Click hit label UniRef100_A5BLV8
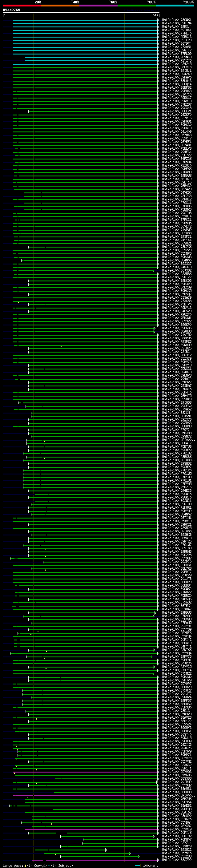The image size is (197, 868). tap(177, 149)
